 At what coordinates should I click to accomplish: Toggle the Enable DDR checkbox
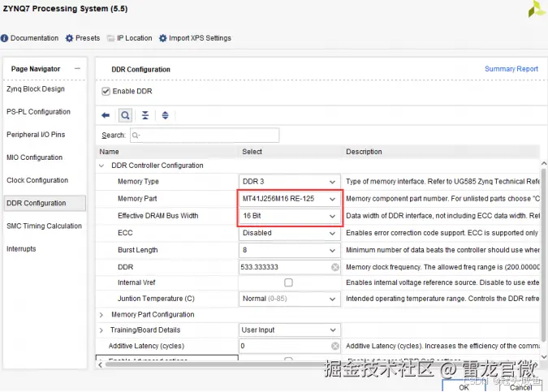click(x=106, y=92)
